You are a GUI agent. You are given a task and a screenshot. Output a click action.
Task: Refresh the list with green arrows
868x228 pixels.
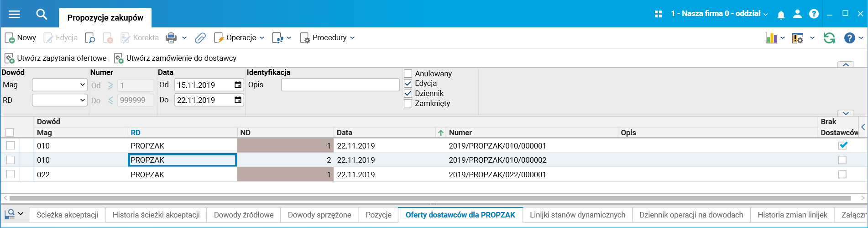[829, 38]
